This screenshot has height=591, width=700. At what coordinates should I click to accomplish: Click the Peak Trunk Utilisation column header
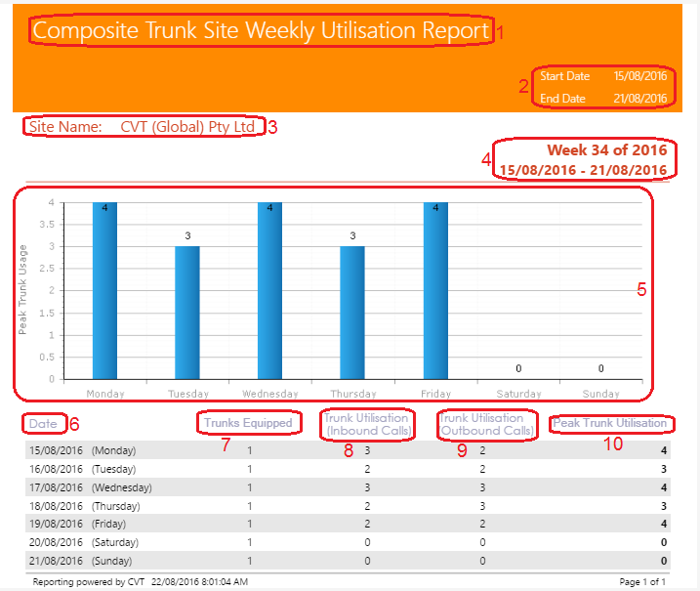(610, 423)
